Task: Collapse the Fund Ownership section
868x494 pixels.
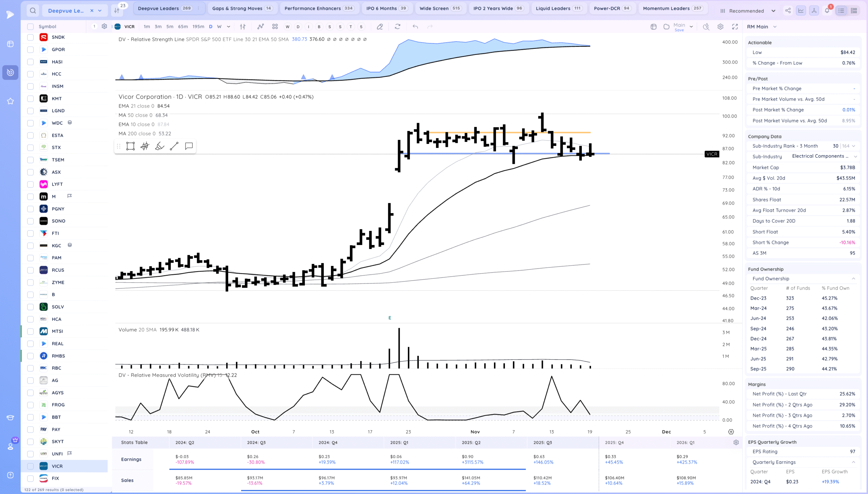Action: (x=853, y=279)
